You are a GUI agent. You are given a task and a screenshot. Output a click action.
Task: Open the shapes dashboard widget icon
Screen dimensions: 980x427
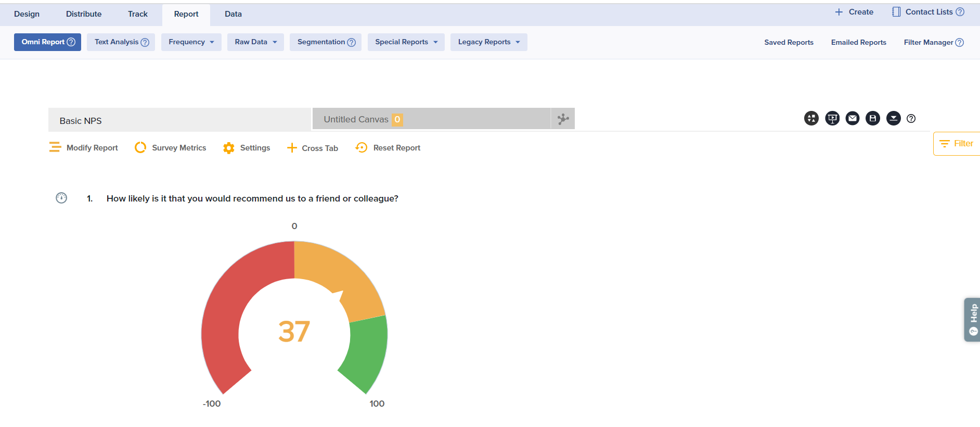[x=811, y=119]
